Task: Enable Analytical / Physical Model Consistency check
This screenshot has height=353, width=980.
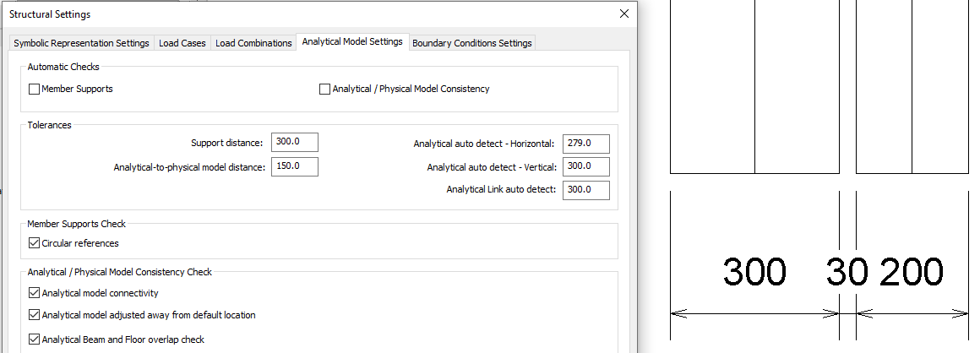Action: pyautogui.click(x=325, y=90)
